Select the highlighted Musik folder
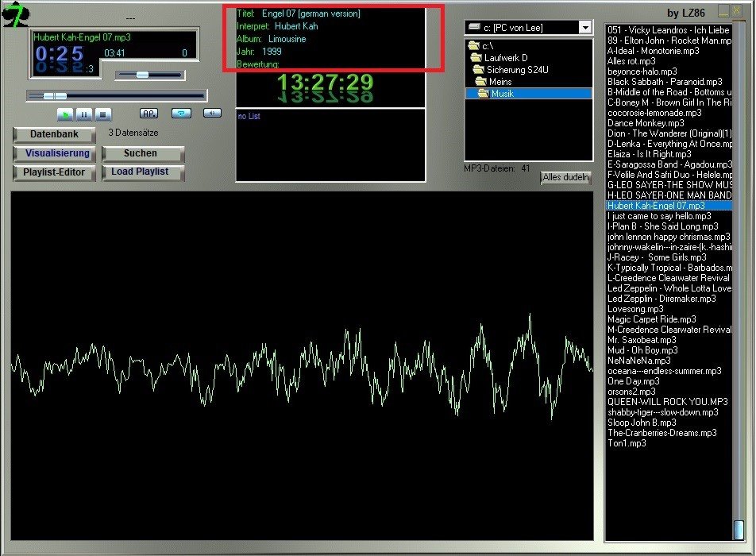Image resolution: width=756 pixels, height=556 pixels. [502, 94]
